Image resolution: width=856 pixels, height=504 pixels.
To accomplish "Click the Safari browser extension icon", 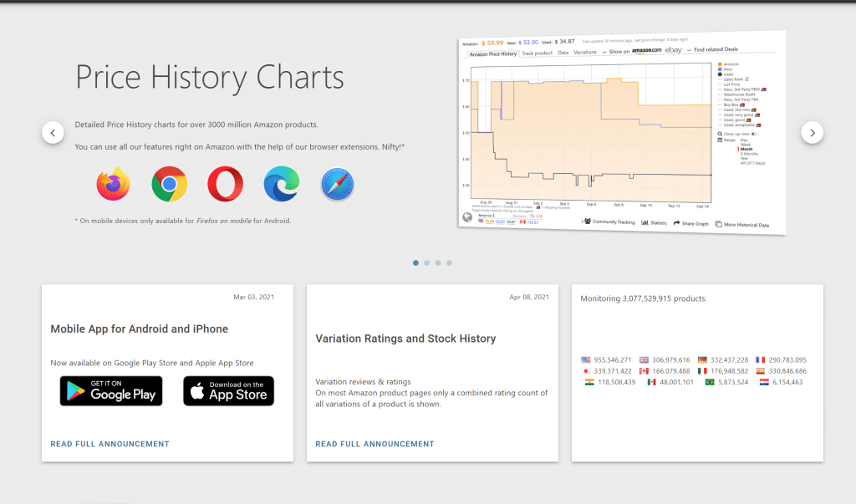I will (x=338, y=184).
